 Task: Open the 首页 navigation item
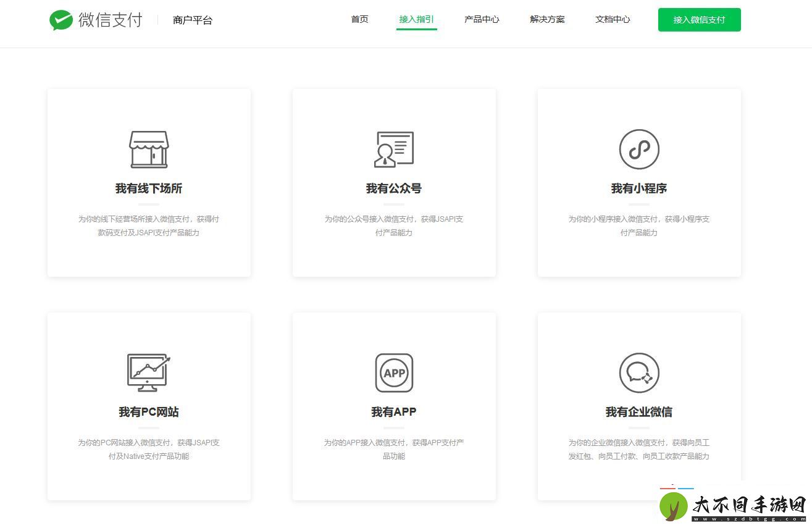point(359,20)
